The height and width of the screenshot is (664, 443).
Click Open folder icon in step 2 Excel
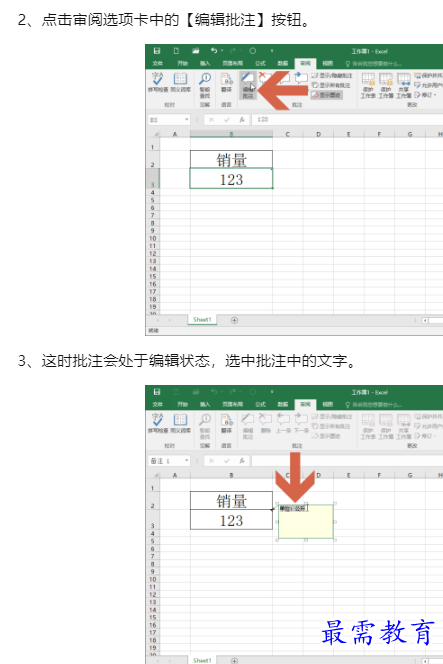click(195, 51)
